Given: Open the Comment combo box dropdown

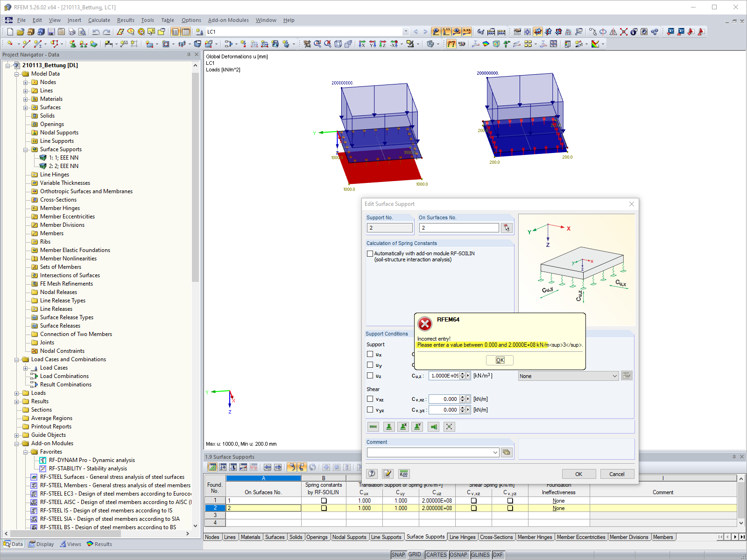Looking at the screenshot, I should (x=495, y=452).
